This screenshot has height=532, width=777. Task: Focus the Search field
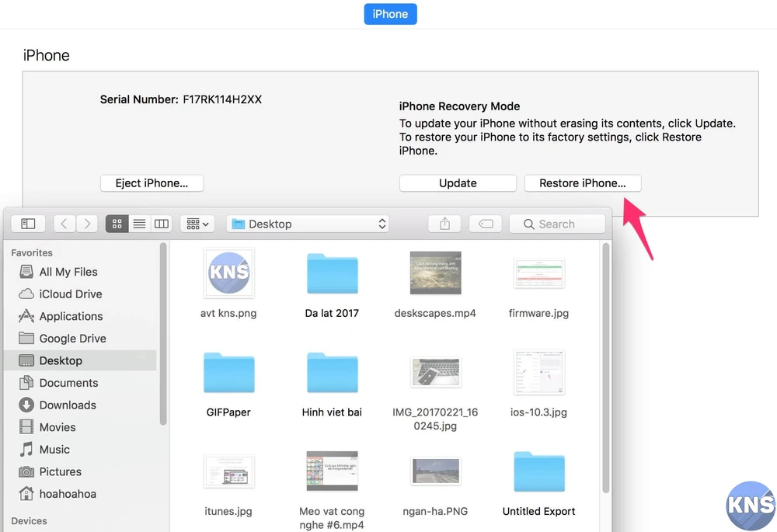(557, 224)
